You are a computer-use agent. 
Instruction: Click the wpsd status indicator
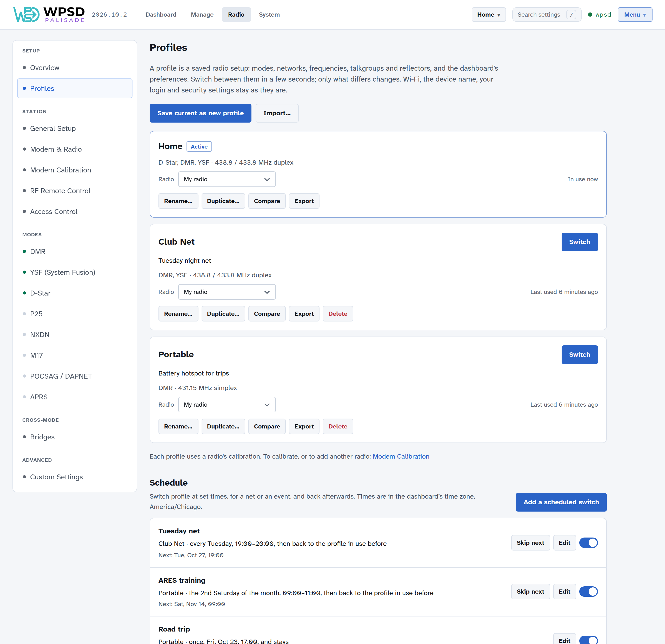coord(599,15)
